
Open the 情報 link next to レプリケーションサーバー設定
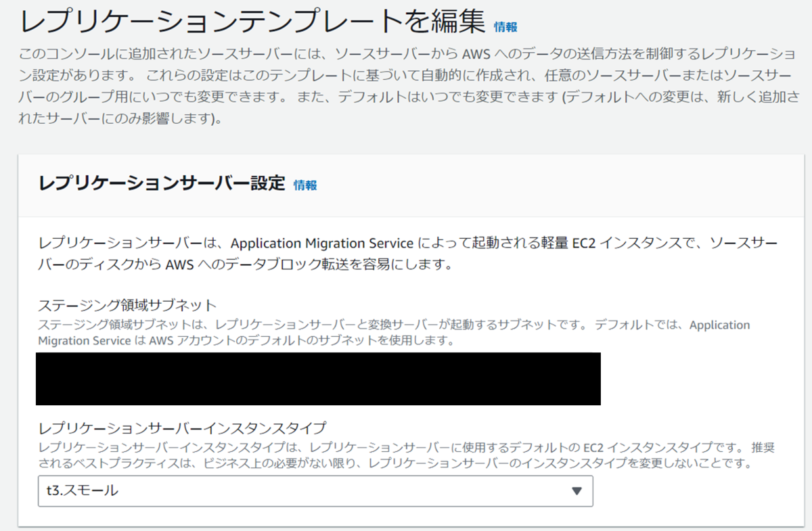pos(305,185)
